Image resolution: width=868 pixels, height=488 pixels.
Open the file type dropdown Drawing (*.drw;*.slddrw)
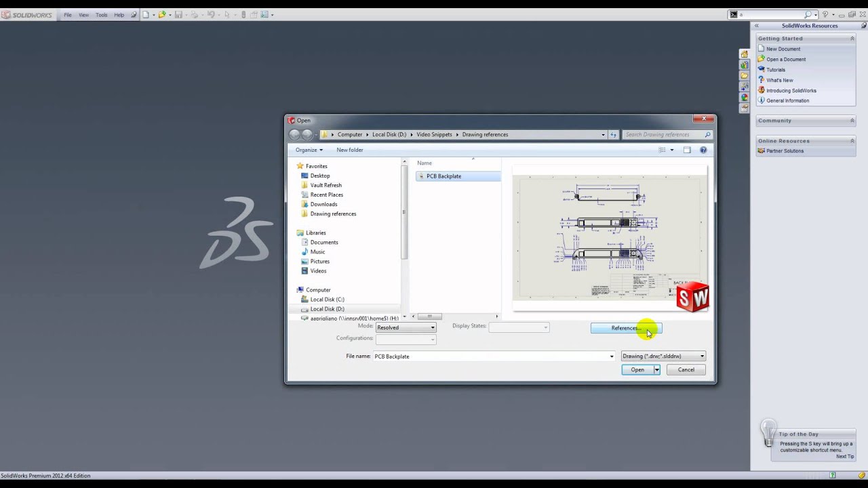(663, 356)
